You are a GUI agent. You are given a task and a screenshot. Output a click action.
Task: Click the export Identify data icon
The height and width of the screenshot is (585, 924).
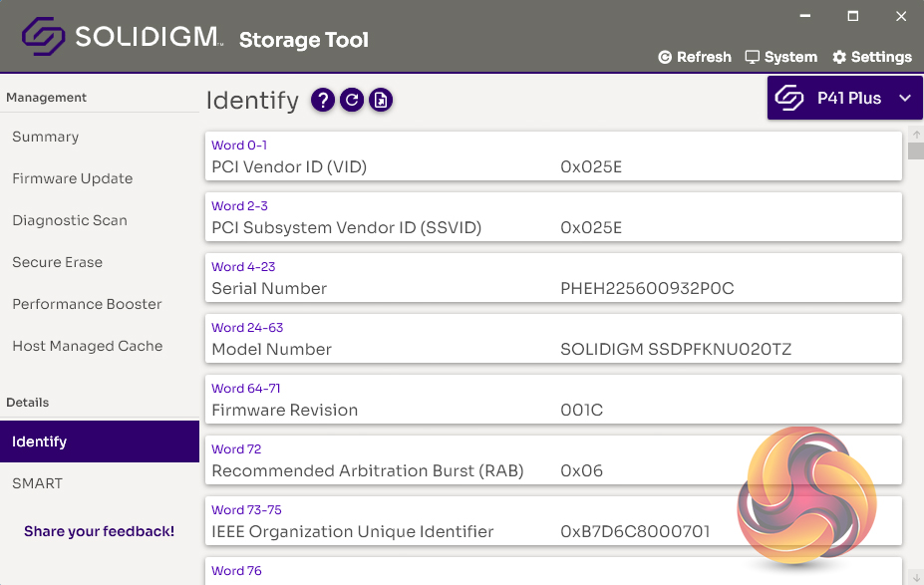pyautogui.click(x=380, y=100)
